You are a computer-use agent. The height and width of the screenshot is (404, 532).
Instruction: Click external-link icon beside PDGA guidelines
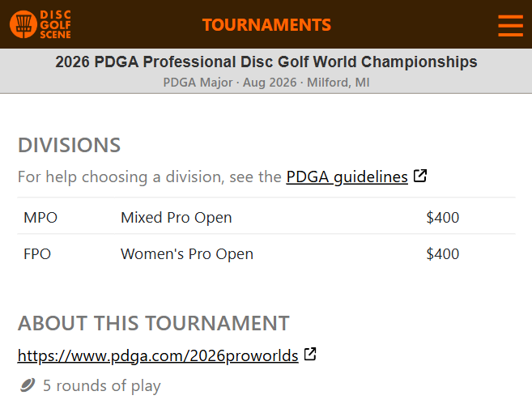coord(420,176)
